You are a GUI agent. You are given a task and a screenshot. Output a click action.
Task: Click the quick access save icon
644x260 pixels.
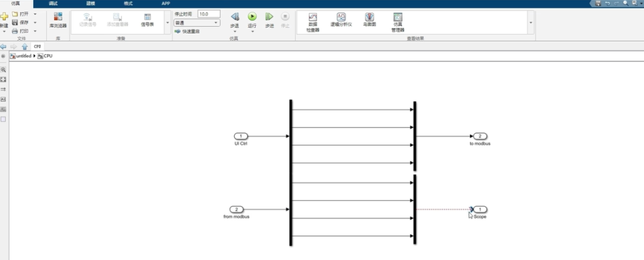point(598,4)
